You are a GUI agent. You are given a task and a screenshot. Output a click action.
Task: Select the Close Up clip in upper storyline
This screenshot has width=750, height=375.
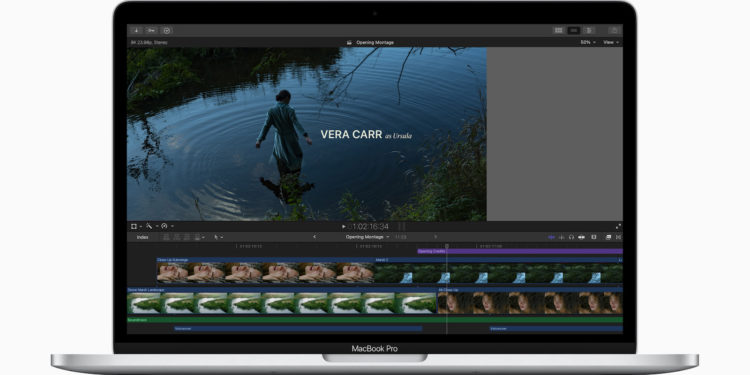pos(265,270)
